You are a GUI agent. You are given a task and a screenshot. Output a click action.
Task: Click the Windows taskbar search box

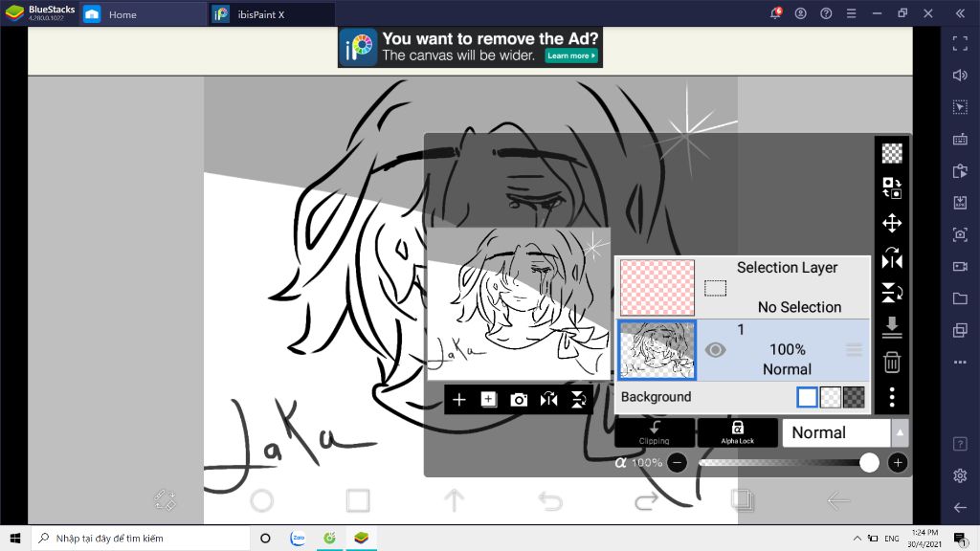pos(140,538)
